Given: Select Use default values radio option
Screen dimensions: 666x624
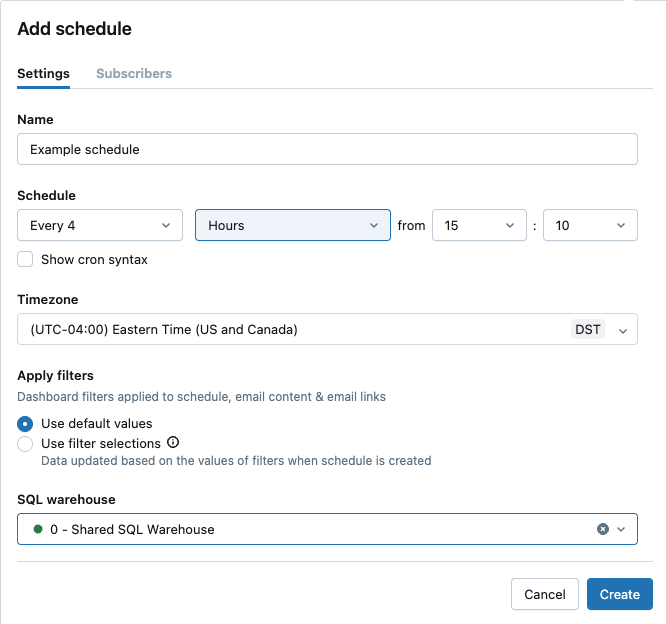Looking at the screenshot, I should pos(26,423).
